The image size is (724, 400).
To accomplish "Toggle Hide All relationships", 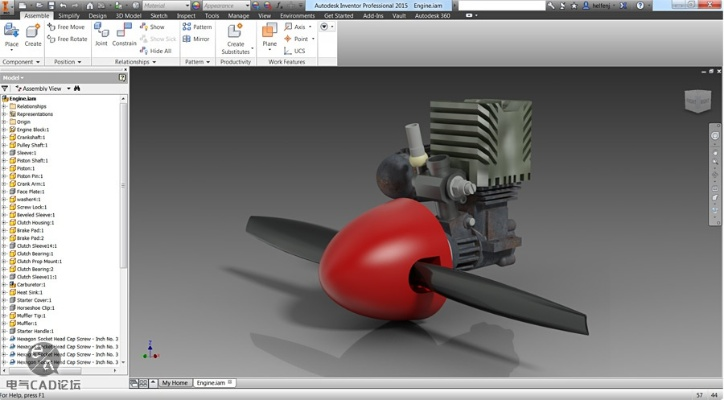I will tap(156, 51).
